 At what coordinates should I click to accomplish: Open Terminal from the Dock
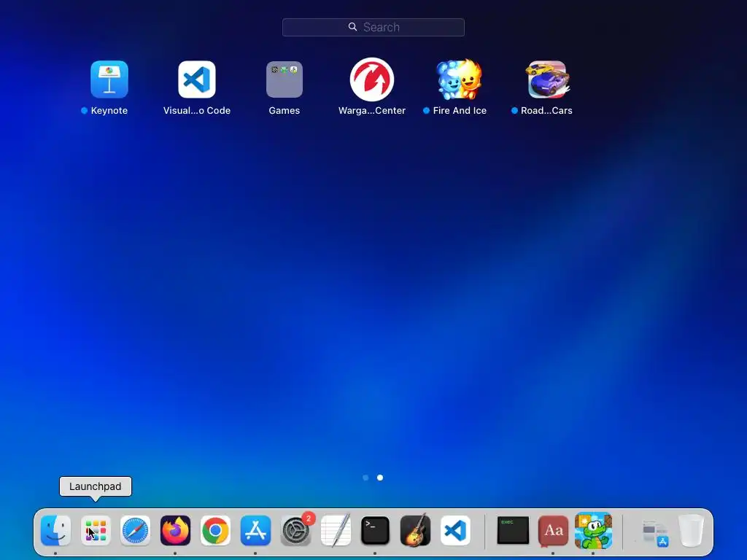pyautogui.click(x=376, y=531)
